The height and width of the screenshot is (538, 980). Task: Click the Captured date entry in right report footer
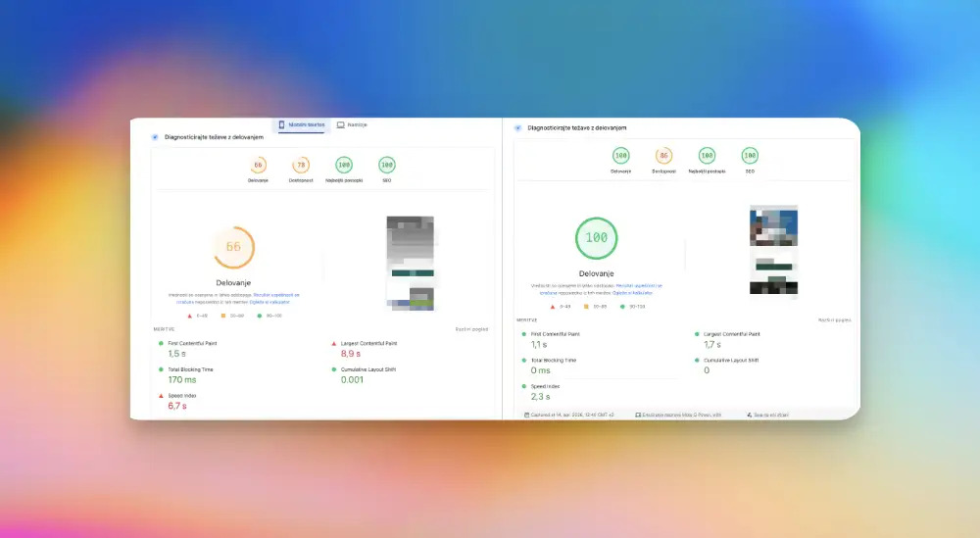tap(569, 415)
